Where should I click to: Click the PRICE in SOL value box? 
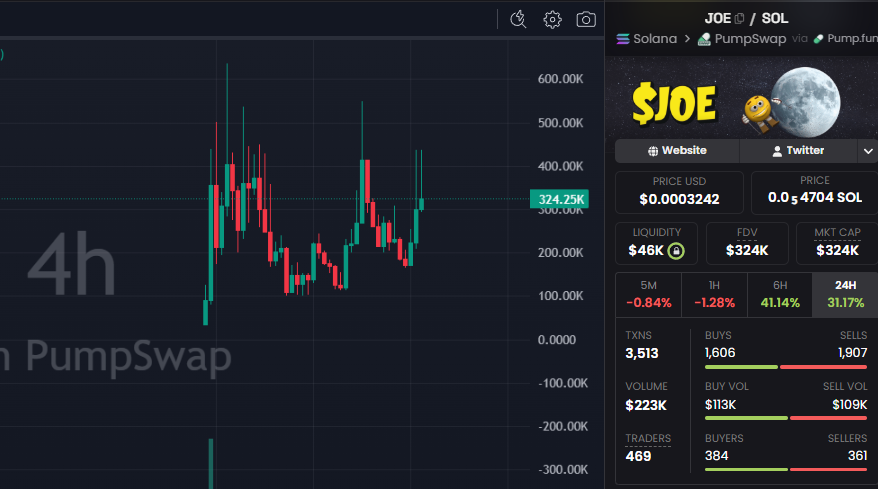click(814, 193)
